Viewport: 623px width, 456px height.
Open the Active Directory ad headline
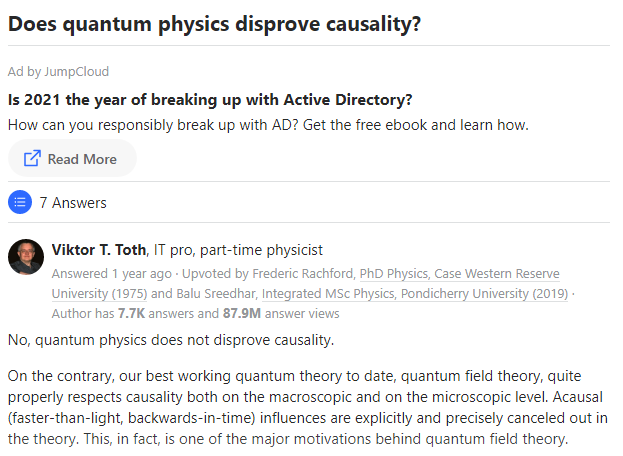click(210, 100)
